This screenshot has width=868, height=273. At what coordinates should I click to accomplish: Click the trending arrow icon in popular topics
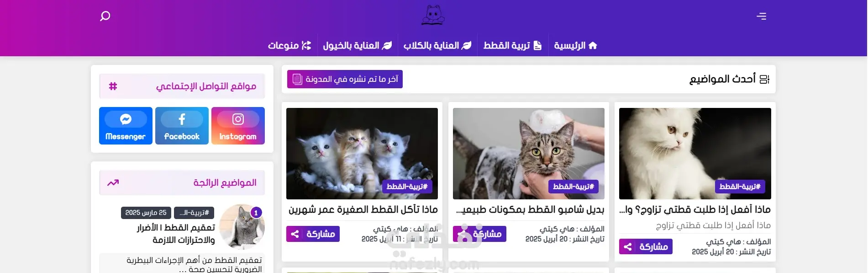coord(113,182)
